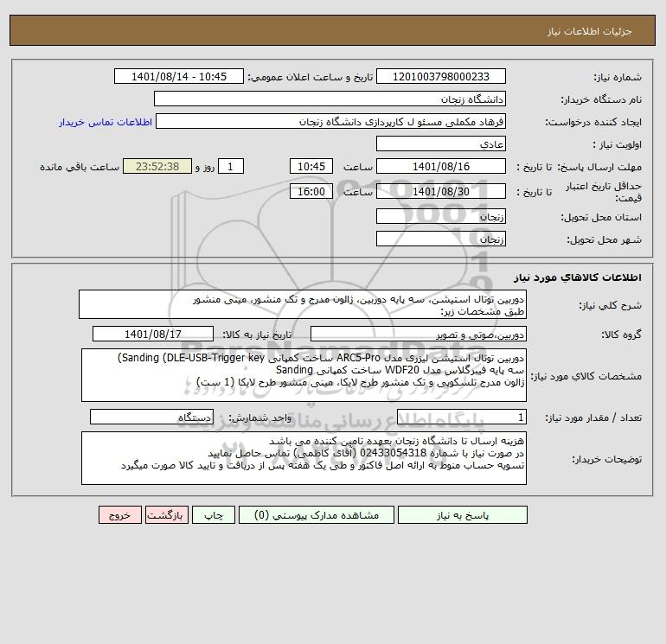
Task: Click the چاپ print button
Action: pos(214,515)
